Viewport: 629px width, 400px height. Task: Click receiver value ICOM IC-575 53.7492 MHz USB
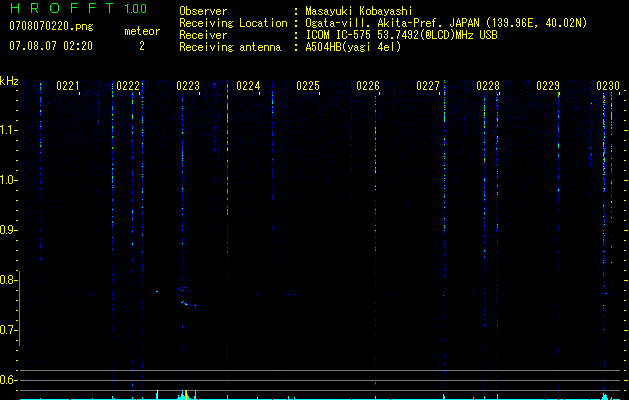pos(401,35)
